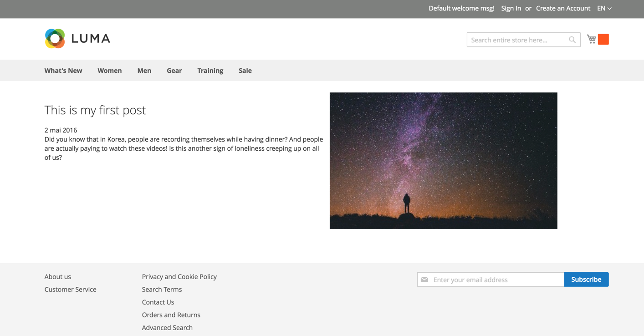Open the Advanced Search link
This screenshot has height=336, width=644.
point(167,328)
